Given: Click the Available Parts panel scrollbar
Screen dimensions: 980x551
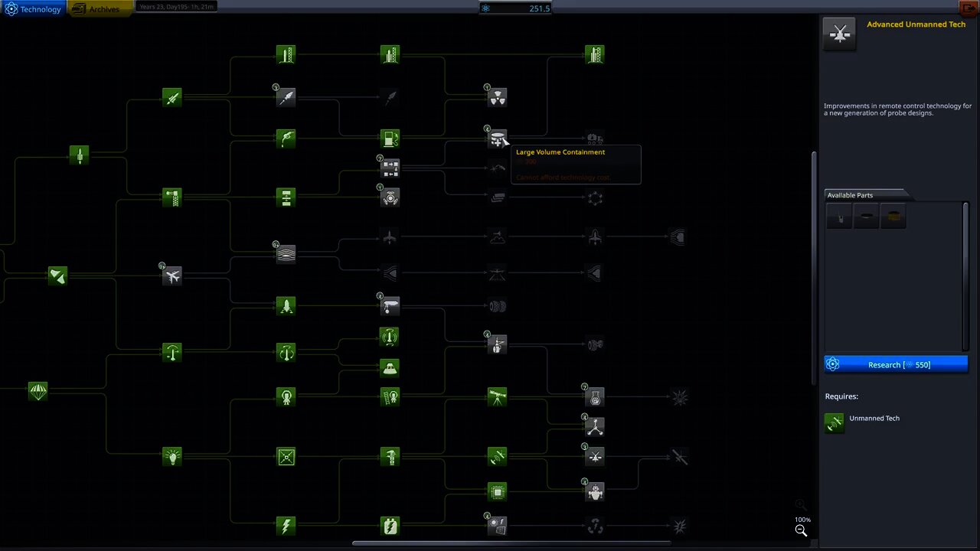Looking at the screenshot, I should 965,275.
